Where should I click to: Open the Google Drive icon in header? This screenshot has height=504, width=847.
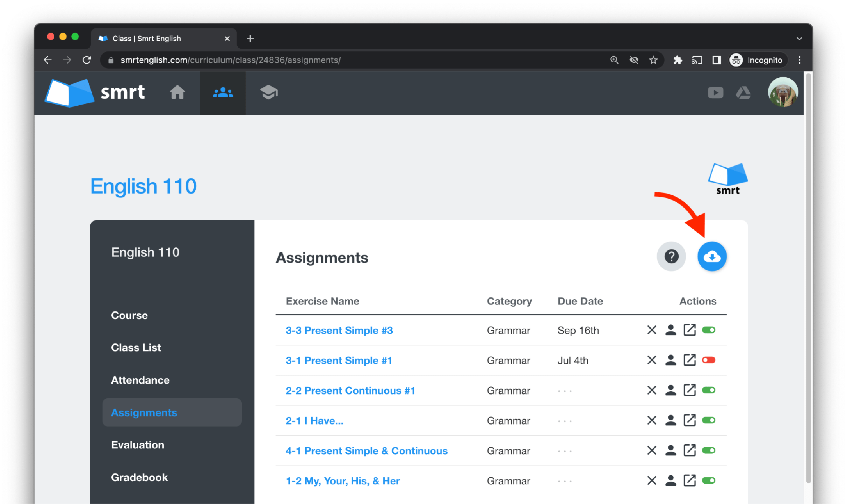(743, 93)
